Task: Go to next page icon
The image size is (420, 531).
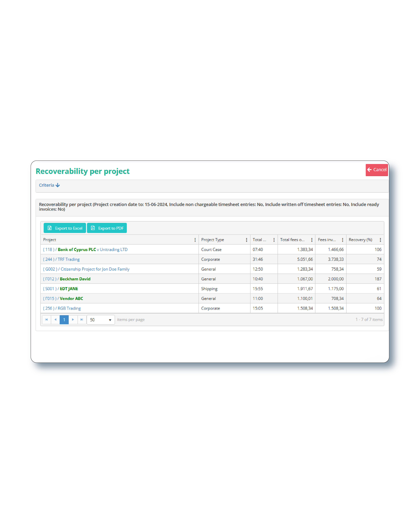Action: pyautogui.click(x=73, y=320)
